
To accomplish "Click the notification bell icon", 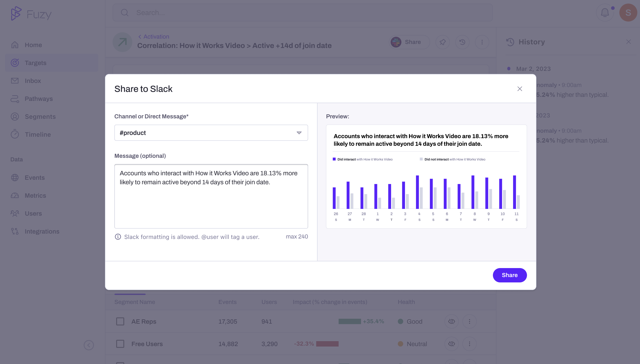I will coord(605,13).
